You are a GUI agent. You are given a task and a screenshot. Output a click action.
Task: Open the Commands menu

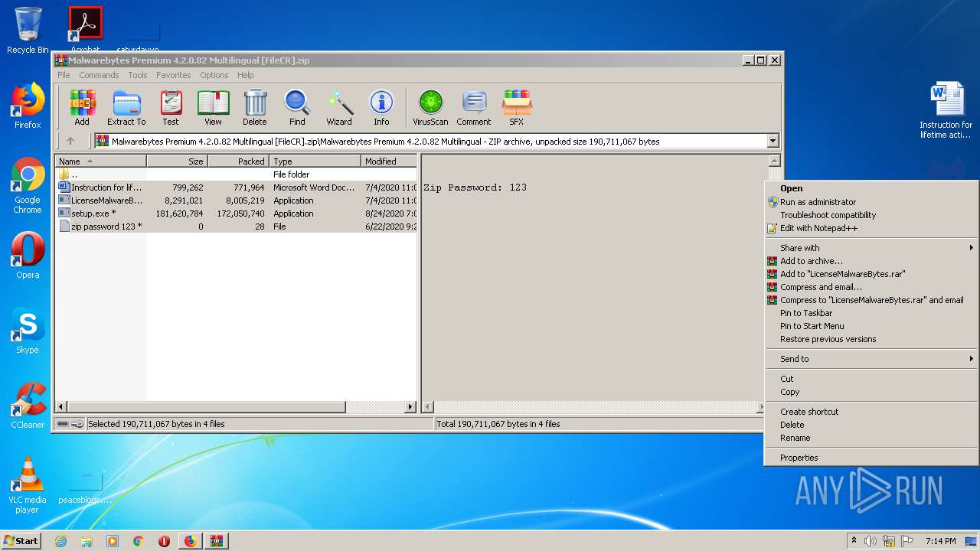(x=99, y=75)
